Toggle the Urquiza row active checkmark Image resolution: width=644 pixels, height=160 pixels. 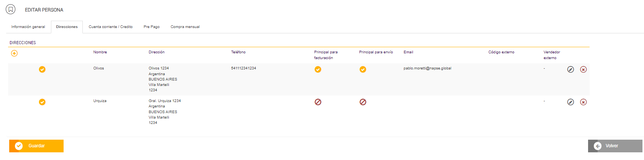click(x=42, y=102)
